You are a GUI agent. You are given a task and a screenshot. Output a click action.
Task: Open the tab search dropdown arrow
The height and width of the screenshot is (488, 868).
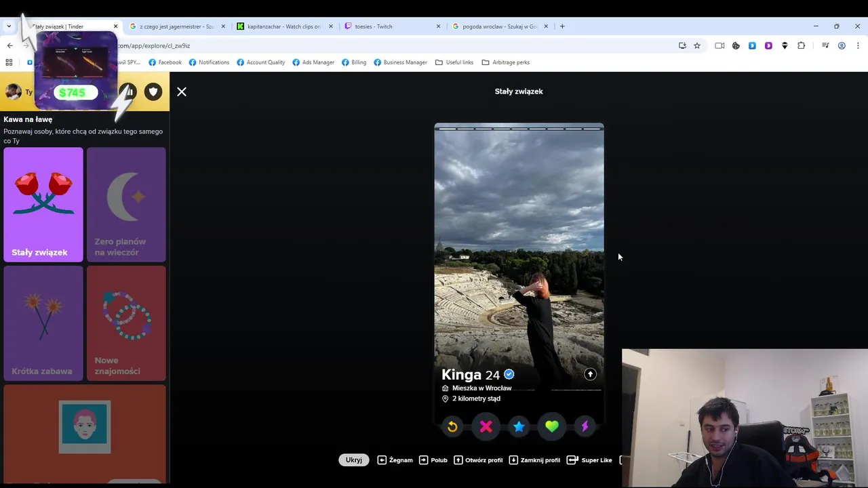[x=9, y=26]
